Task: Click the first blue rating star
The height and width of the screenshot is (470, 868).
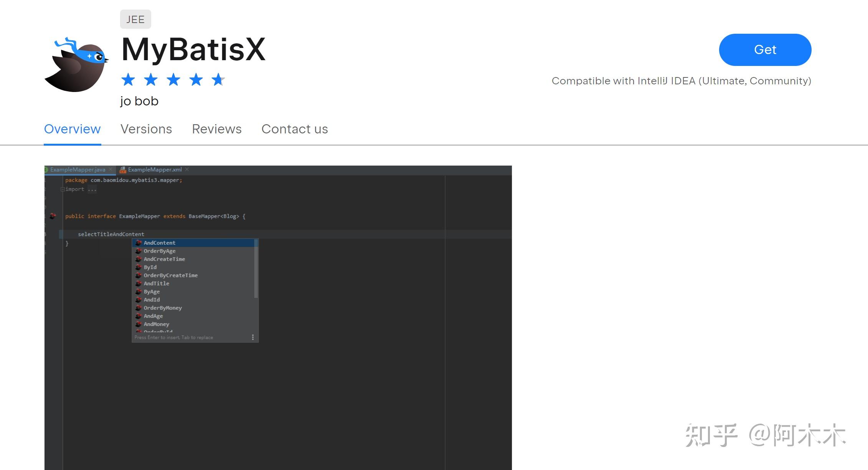Action: click(128, 80)
